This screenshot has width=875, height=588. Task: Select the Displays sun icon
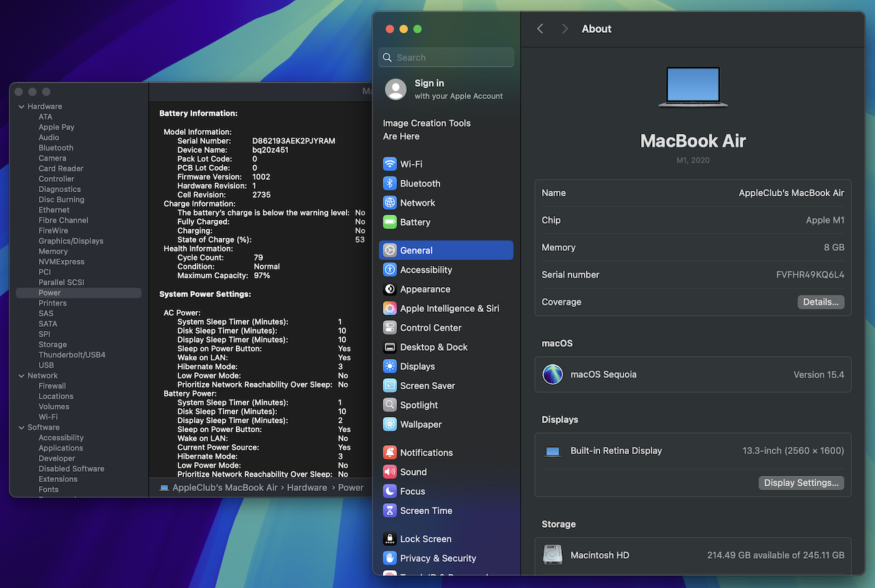tap(390, 366)
